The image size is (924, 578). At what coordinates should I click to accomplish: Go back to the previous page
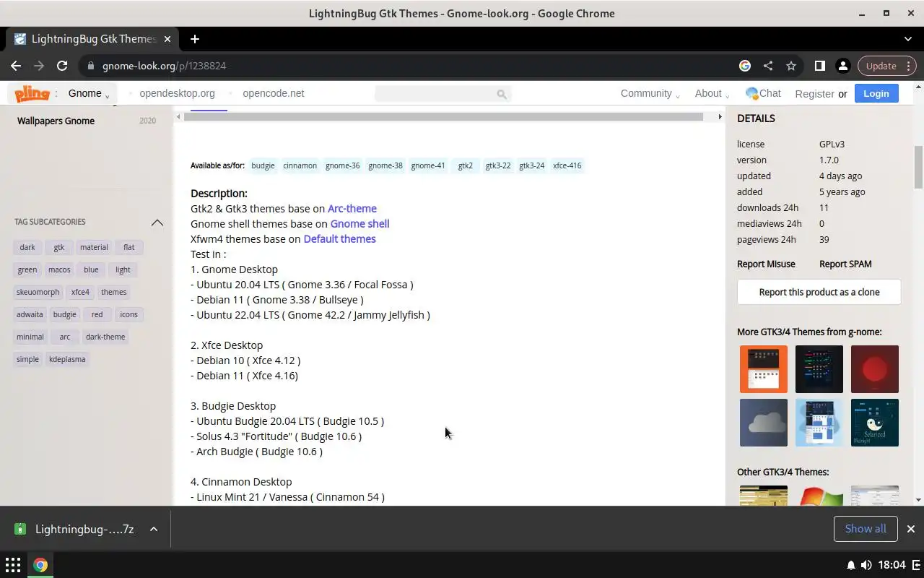[16, 66]
